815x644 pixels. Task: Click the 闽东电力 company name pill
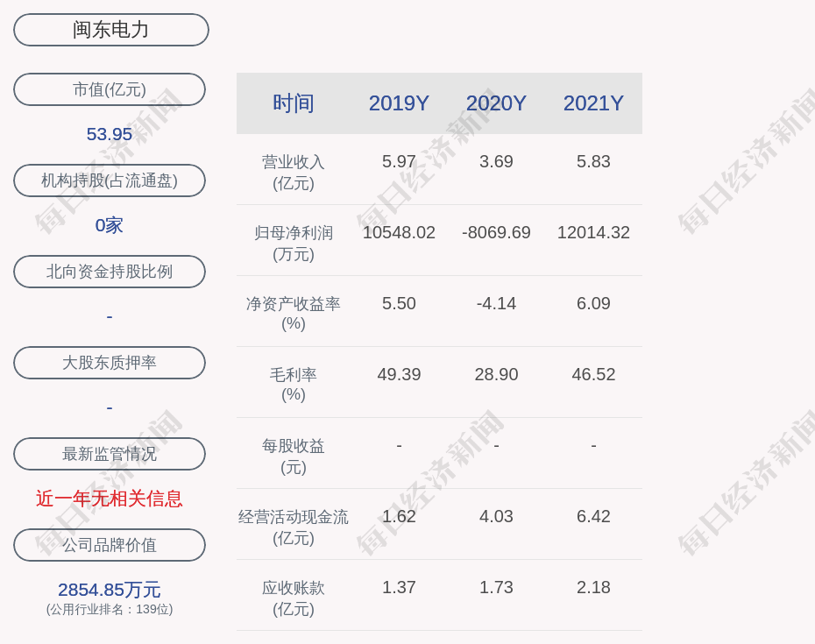pyautogui.click(x=110, y=30)
